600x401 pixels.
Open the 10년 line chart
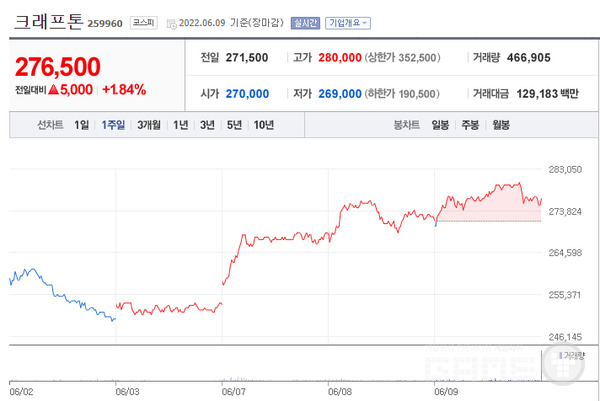click(264, 125)
